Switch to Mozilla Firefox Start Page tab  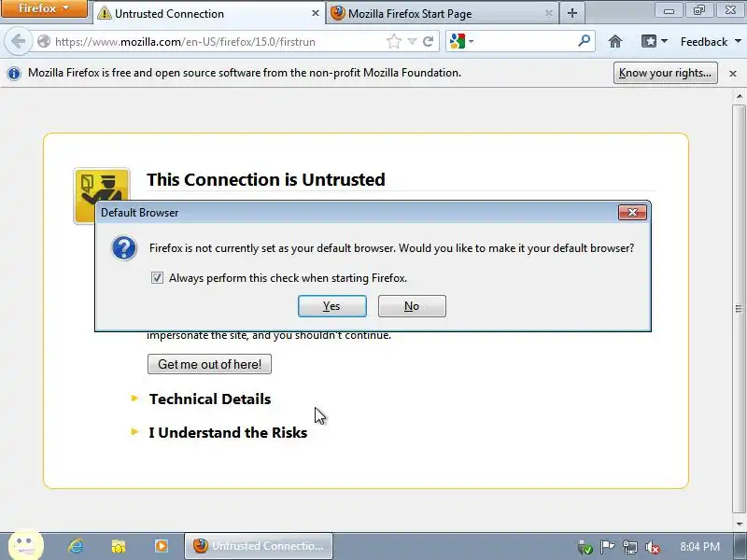pyautogui.click(x=442, y=13)
